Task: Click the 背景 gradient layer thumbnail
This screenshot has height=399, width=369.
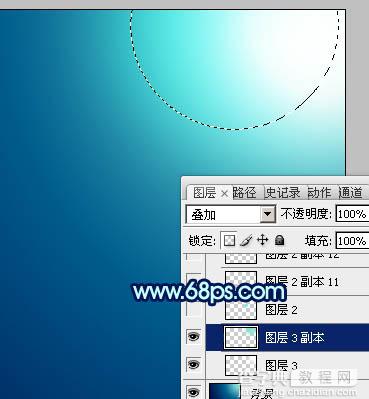Action: [x=225, y=391]
